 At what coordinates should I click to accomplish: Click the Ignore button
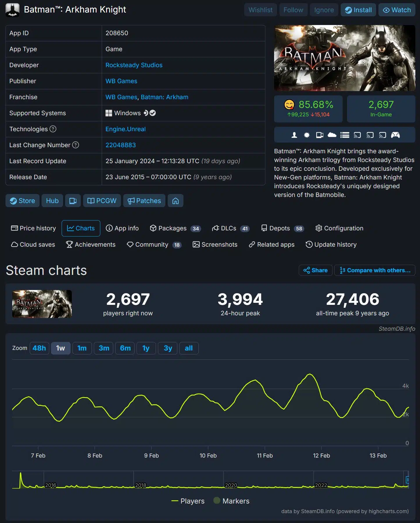pos(324,10)
